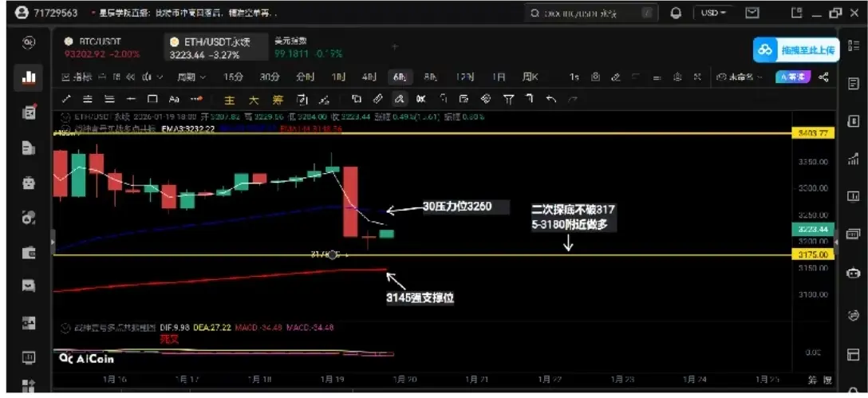Click the purple AI analysis button
This screenshot has height=398, width=868.
point(792,77)
